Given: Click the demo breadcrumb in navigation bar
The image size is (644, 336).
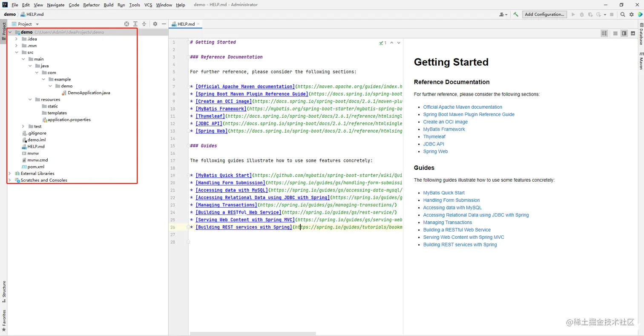Looking at the screenshot, I should tap(10, 14).
